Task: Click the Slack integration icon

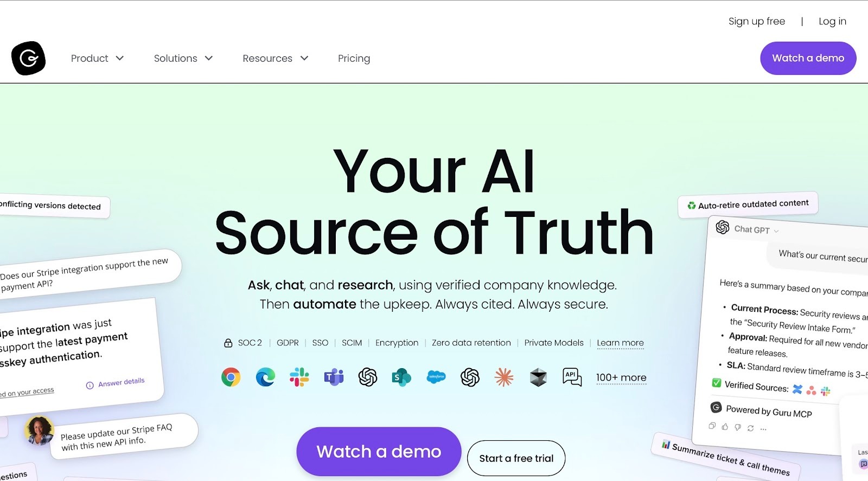Action: pos(299,377)
